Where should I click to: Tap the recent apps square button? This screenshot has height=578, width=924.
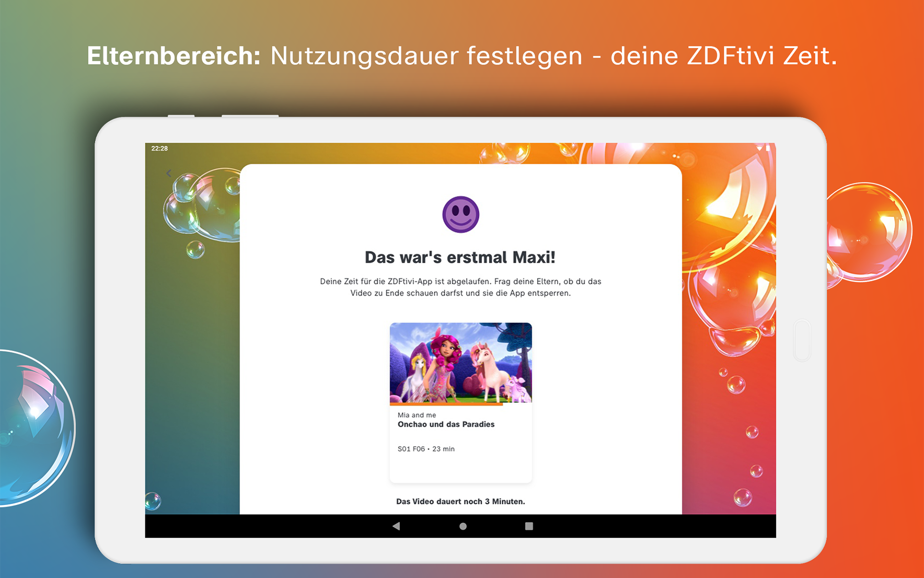pos(528,526)
